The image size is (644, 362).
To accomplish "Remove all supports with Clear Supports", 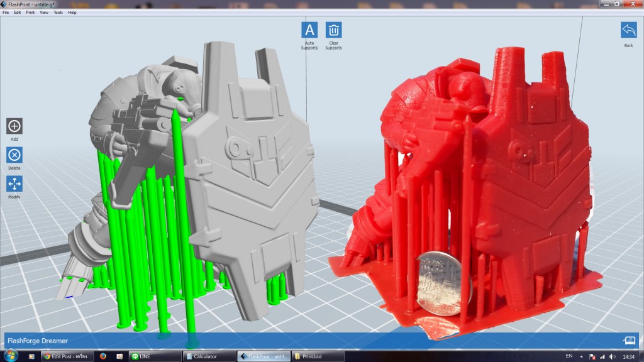I will [333, 30].
